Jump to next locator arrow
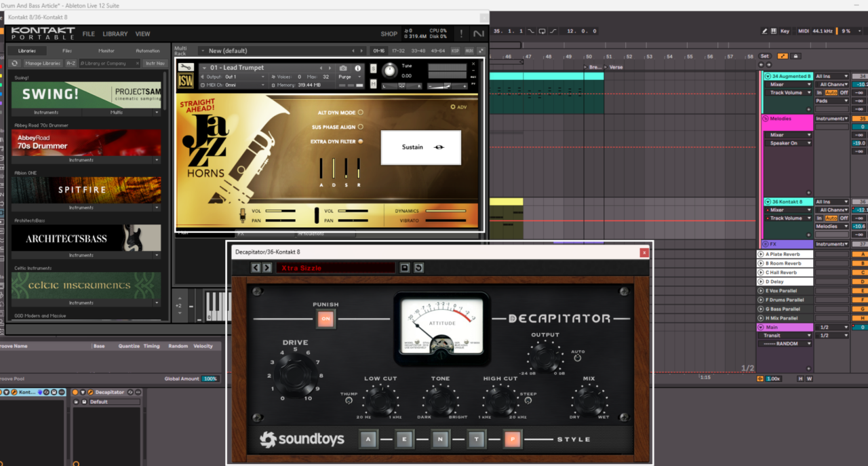Viewport: 868px width, 466px height. [x=769, y=64]
